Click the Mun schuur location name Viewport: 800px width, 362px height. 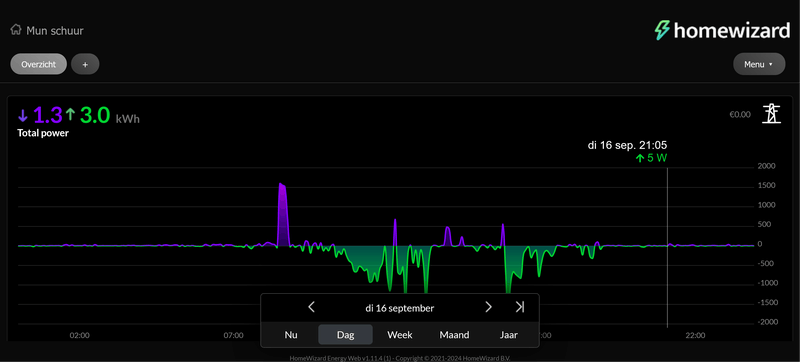pos(55,31)
